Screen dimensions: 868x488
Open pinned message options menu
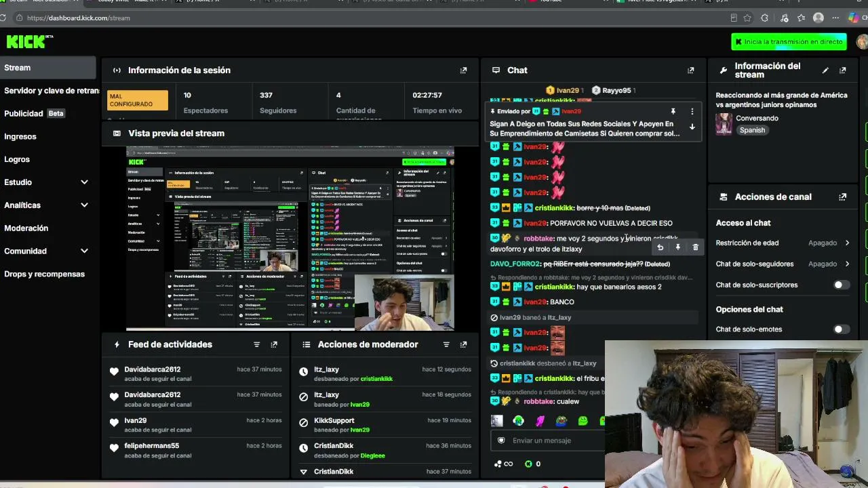(692, 111)
